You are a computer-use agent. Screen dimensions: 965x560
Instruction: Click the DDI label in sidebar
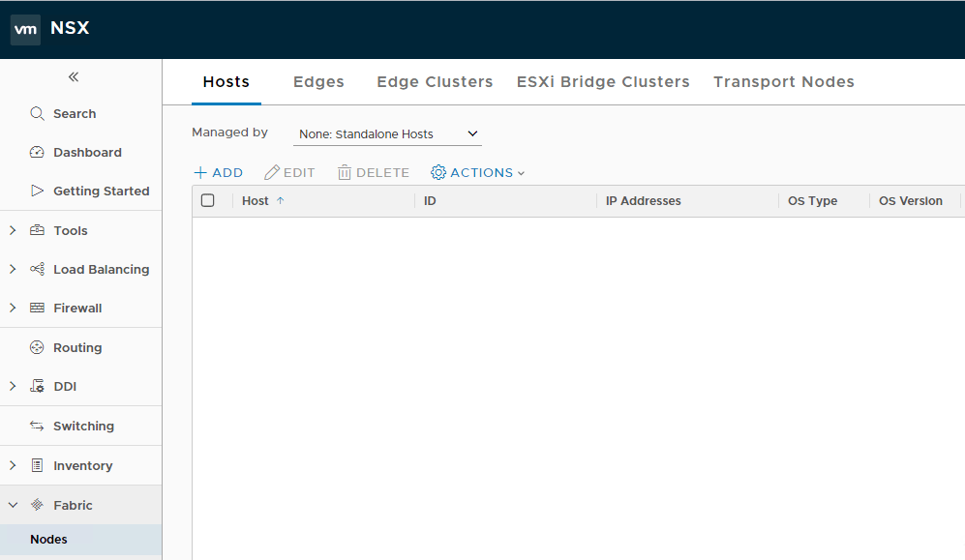(x=65, y=386)
